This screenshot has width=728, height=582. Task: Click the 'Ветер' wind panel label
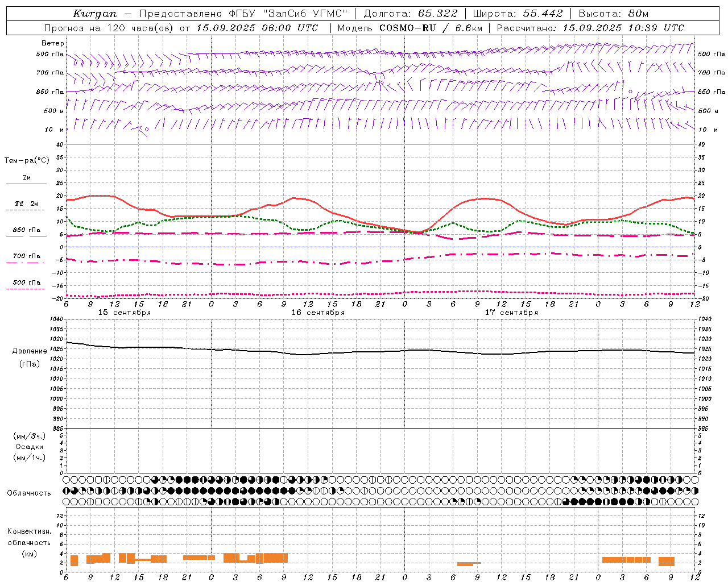[x=53, y=43]
